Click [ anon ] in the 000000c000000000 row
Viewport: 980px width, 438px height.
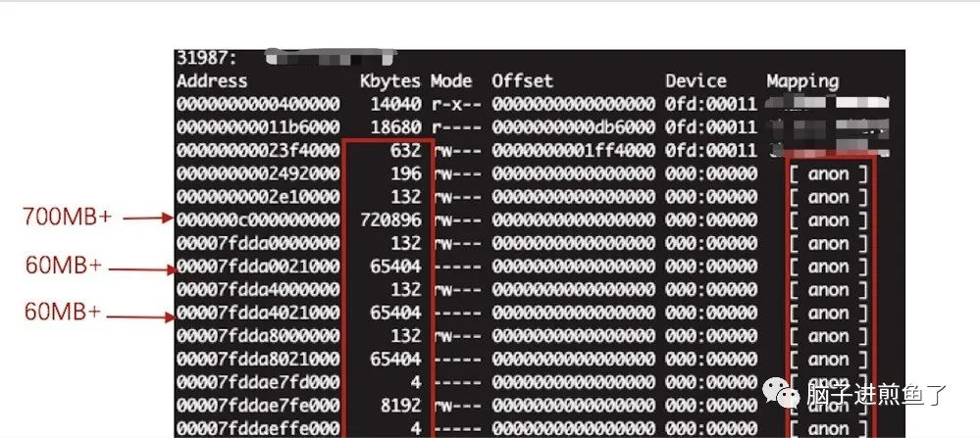click(829, 220)
